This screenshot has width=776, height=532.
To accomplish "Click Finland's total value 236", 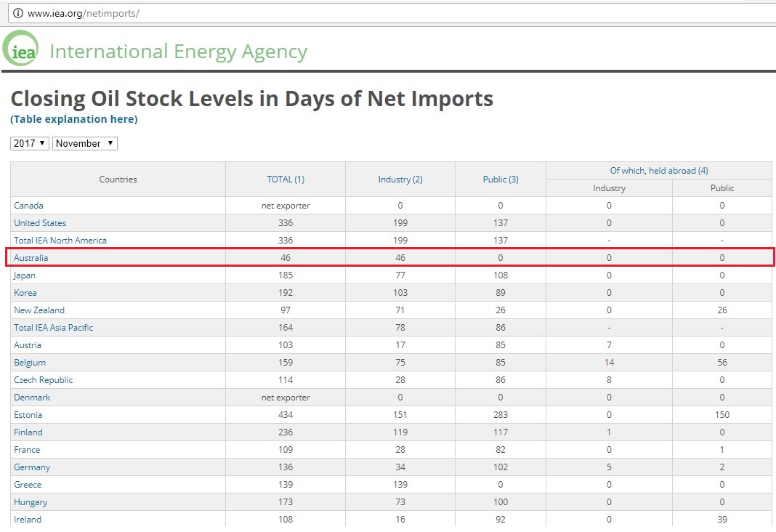I will click(286, 432).
